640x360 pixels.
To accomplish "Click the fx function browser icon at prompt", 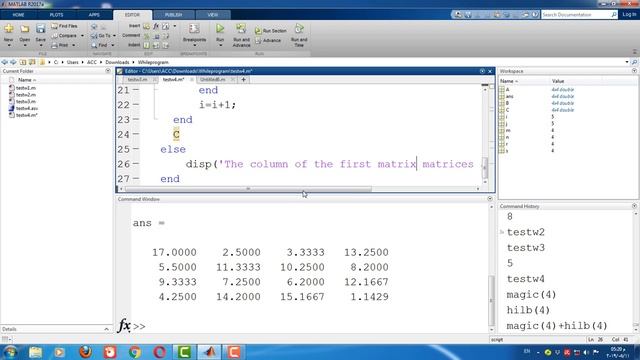I will [124, 325].
